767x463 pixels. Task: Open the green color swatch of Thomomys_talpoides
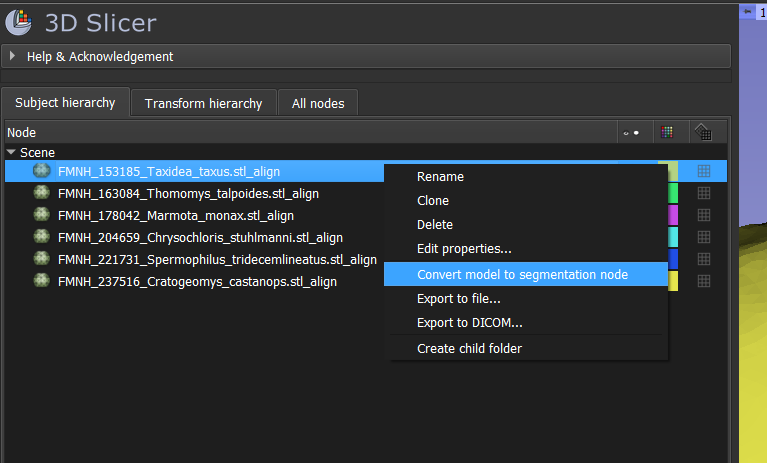click(x=673, y=193)
